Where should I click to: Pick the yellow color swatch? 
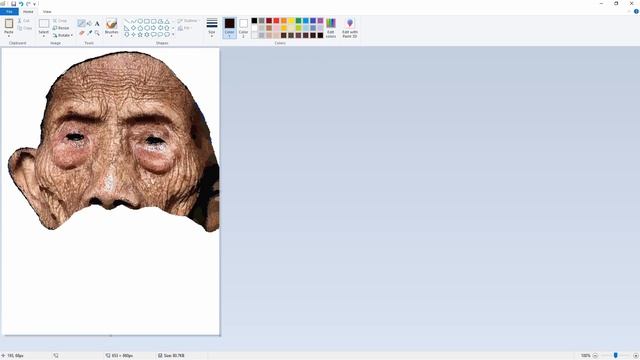pyautogui.click(x=291, y=21)
